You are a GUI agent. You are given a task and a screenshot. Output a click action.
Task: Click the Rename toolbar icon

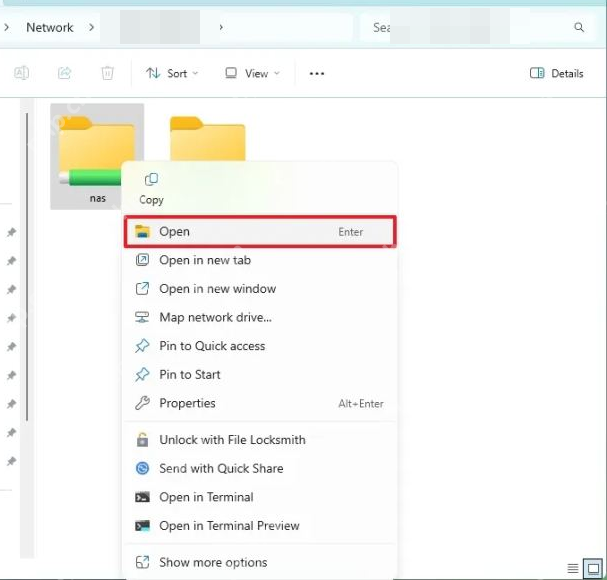point(21,73)
